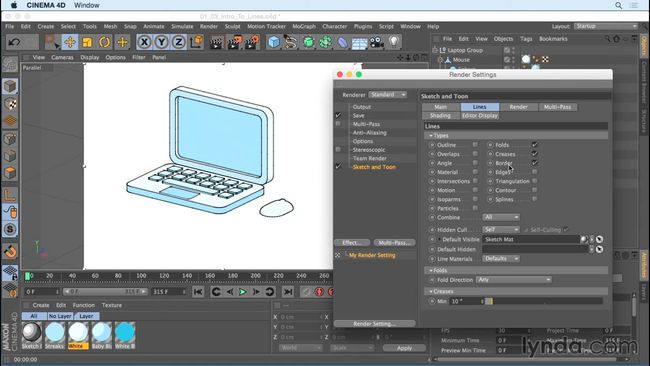This screenshot has height=366, width=650.
Task: Open the Renderer Standard dropdown
Action: (x=388, y=95)
